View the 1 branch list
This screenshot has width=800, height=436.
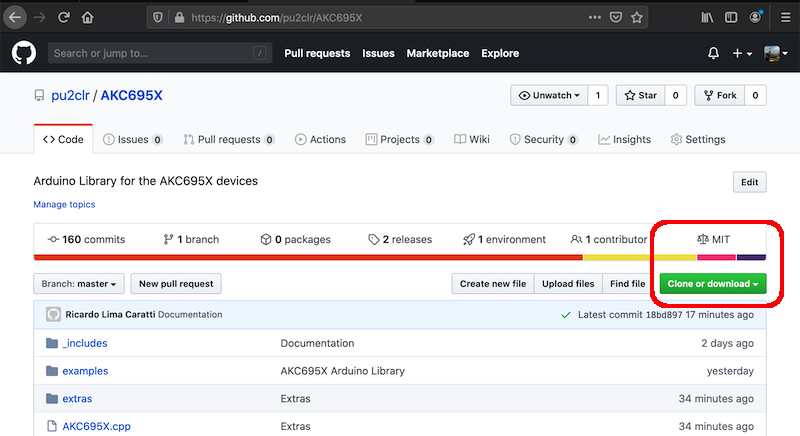(191, 239)
